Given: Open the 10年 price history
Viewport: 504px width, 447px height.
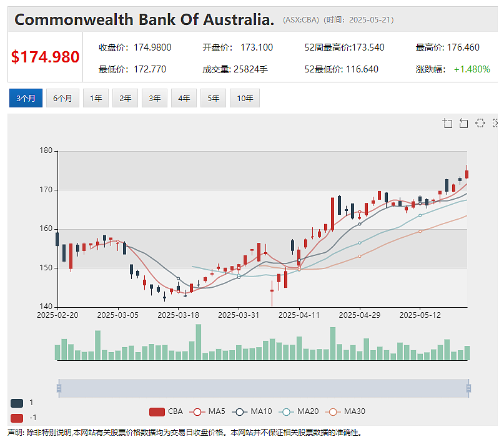Looking at the screenshot, I should [x=245, y=98].
